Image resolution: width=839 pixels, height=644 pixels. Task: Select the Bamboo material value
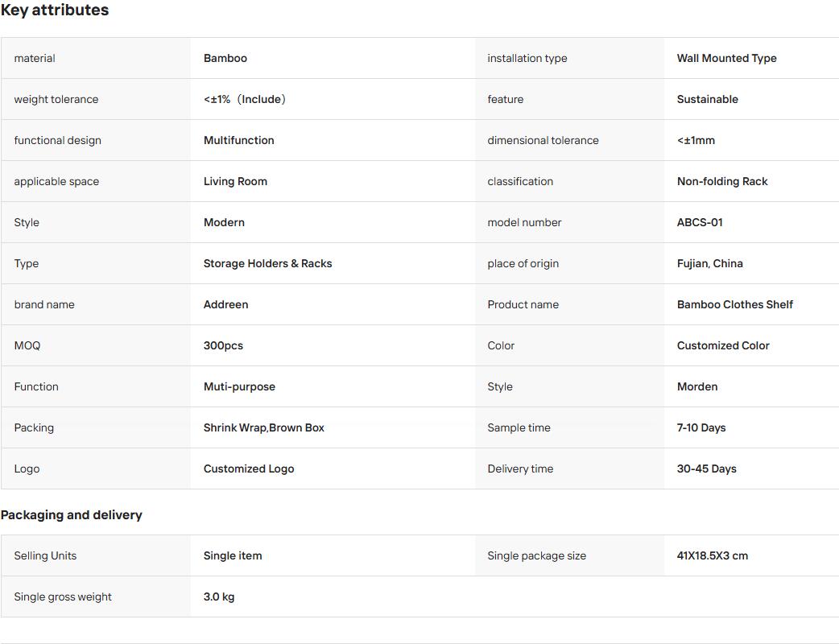(225, 58)
